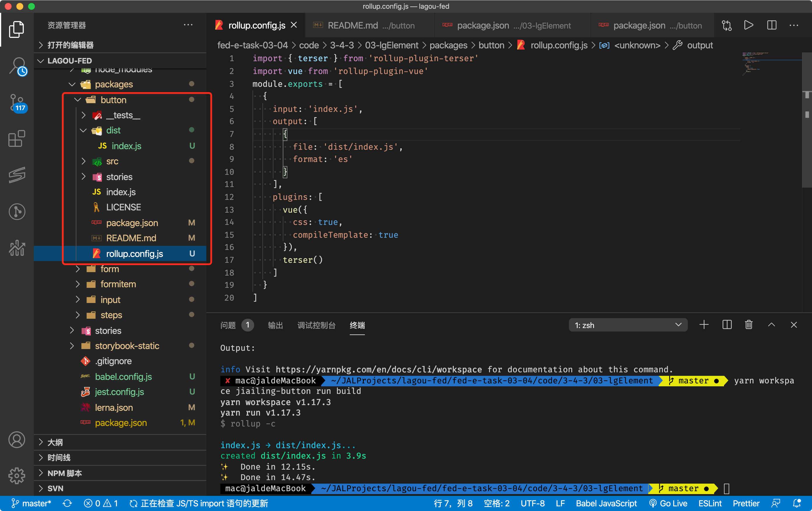Click the master branch in status bar
The height and width of the screenshot is (511, 812).
point(31,503)
